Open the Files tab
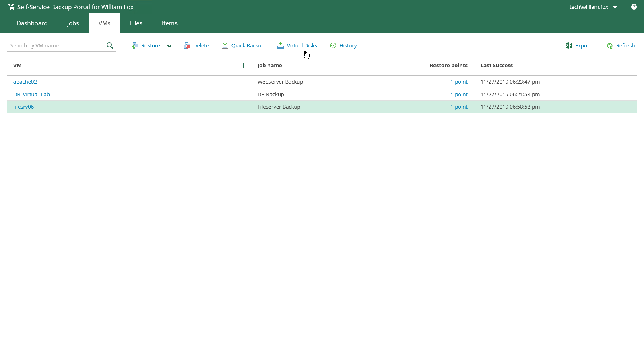The height and width of the screenshot is (362, 644). [x=136, y=23]
